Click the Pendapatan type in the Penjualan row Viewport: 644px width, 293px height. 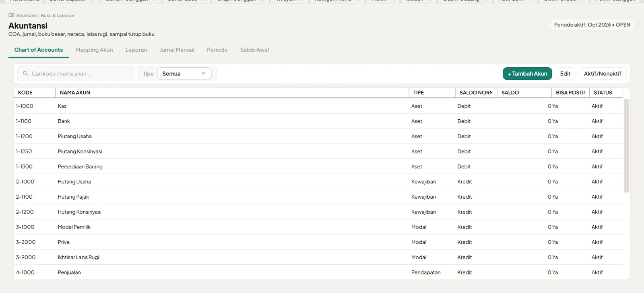(x=426, y=272)
